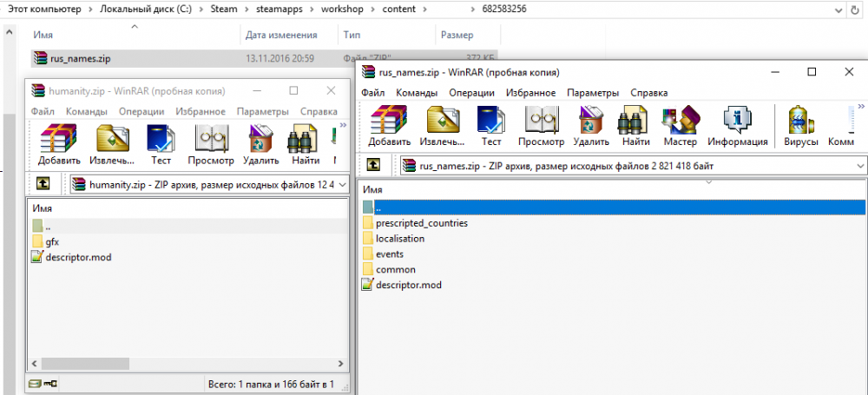The height and width of the screenshot is (395, 868).
Task: Open Параметры menu in rus_names.zip window
Action: click(x=593, y=93)
